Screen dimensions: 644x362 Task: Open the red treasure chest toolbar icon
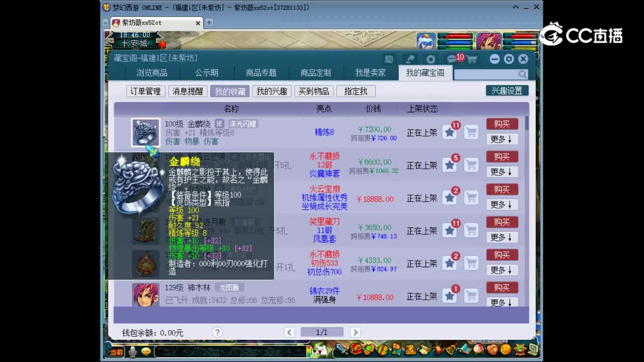click(x=356, y=349)
